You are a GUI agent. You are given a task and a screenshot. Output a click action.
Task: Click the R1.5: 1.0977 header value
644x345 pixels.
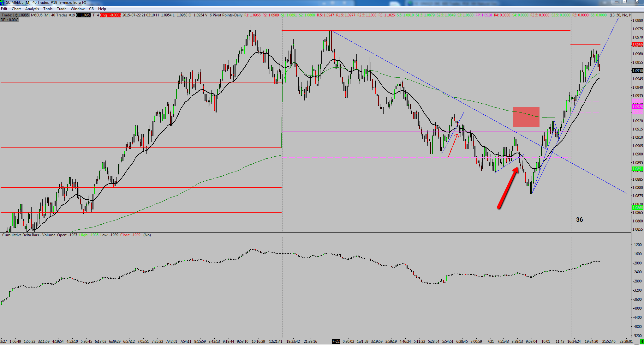(x=346, y=15)
